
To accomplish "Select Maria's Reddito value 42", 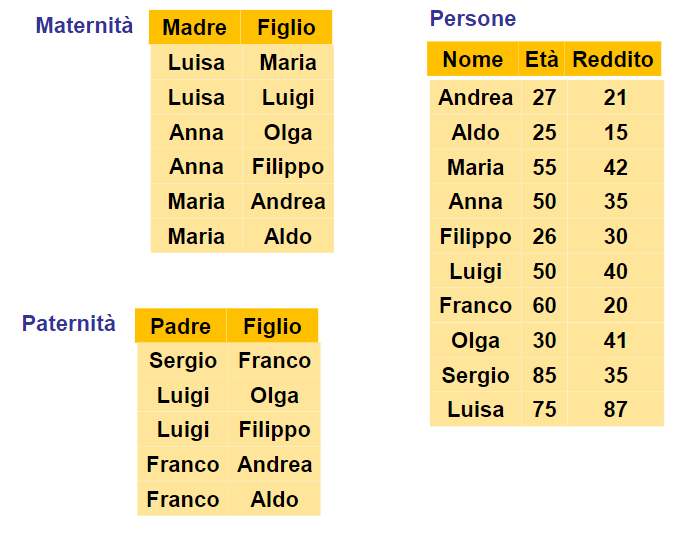I will click(615, 168).
